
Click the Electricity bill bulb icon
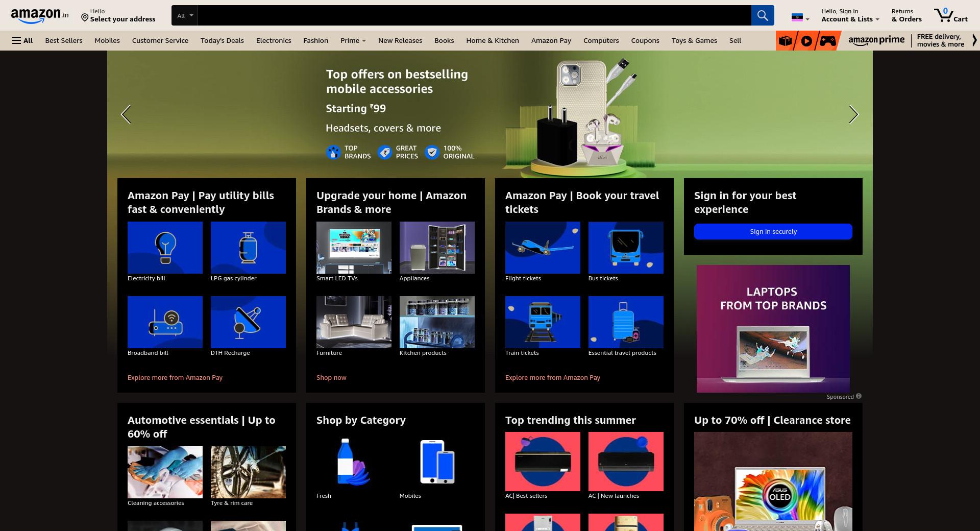pyautogui.click(x=165, y=248)
